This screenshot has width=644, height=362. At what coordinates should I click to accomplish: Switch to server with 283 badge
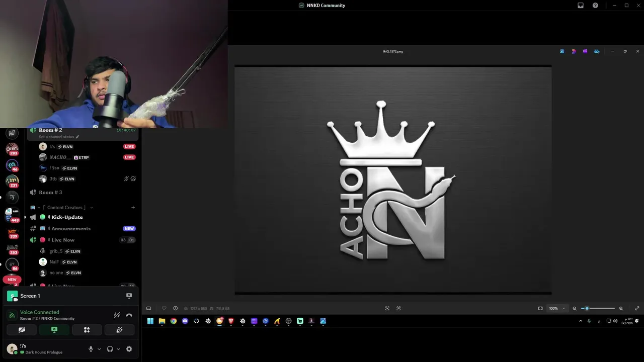point(12,149)
